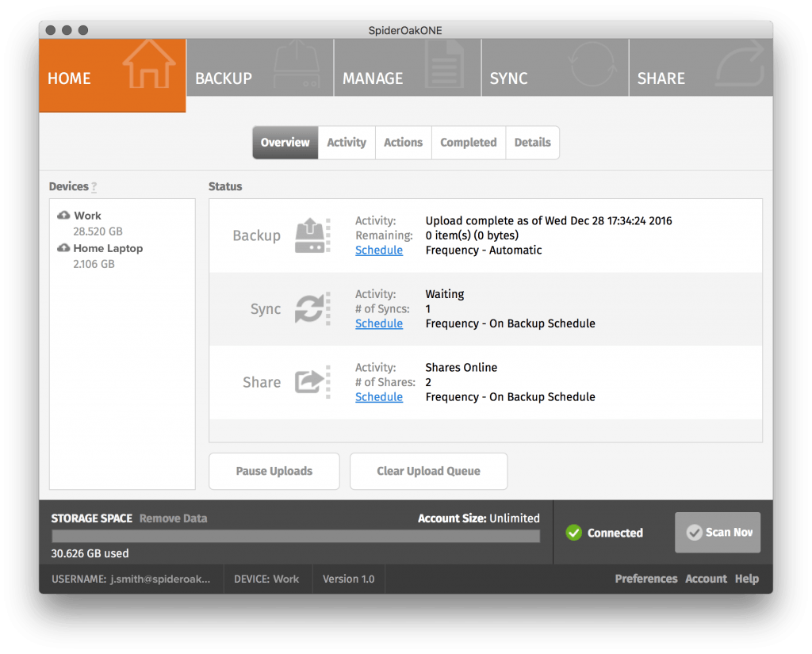The width and height of the screenshot is (812, 654).
Task: Click the Connected status label
Action: 615,533
